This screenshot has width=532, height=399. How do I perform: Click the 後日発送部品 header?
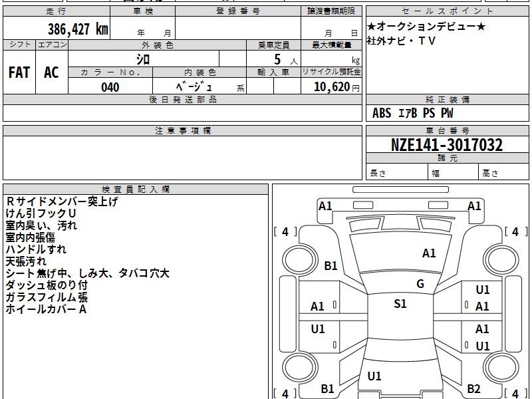pos(182,100)
